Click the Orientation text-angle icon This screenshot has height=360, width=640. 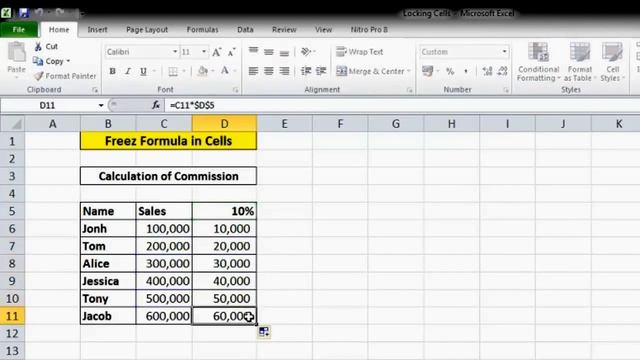click(306, 51)
